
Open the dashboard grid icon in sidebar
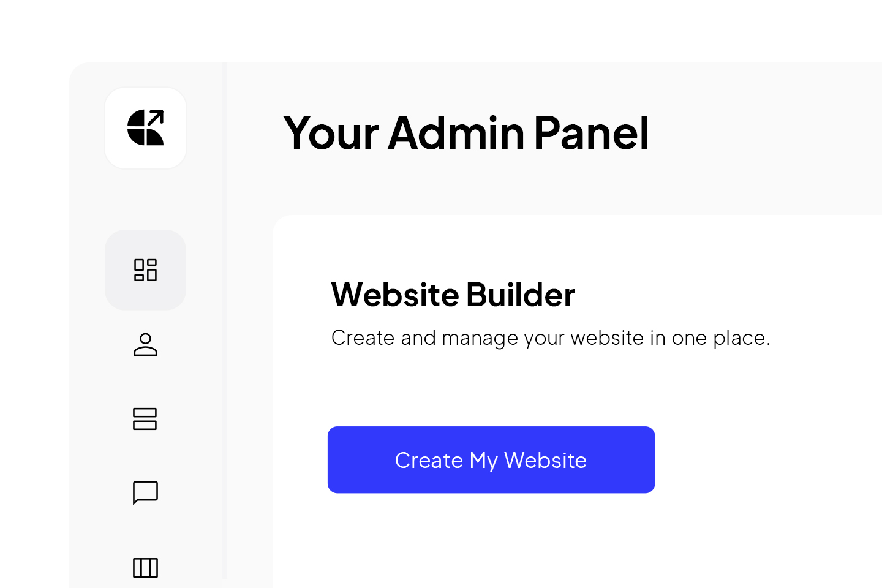point(146,270)
